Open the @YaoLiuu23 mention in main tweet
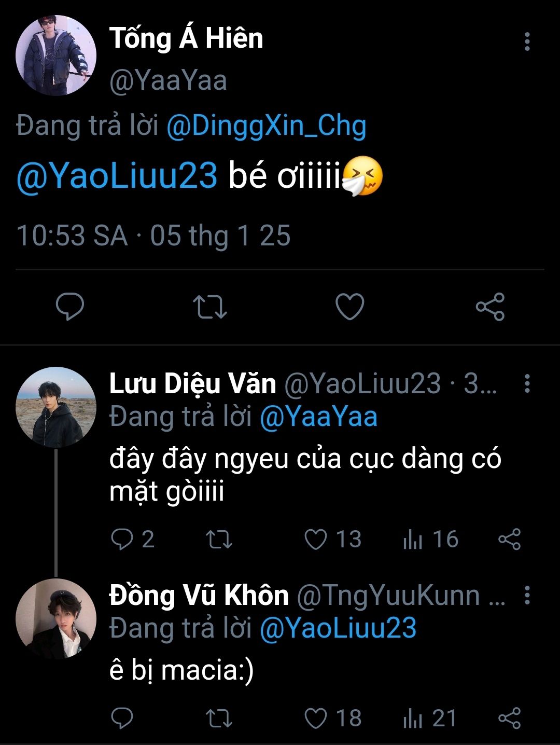The height and width of the screenshot is (745, 560). (x=117, y=176)
